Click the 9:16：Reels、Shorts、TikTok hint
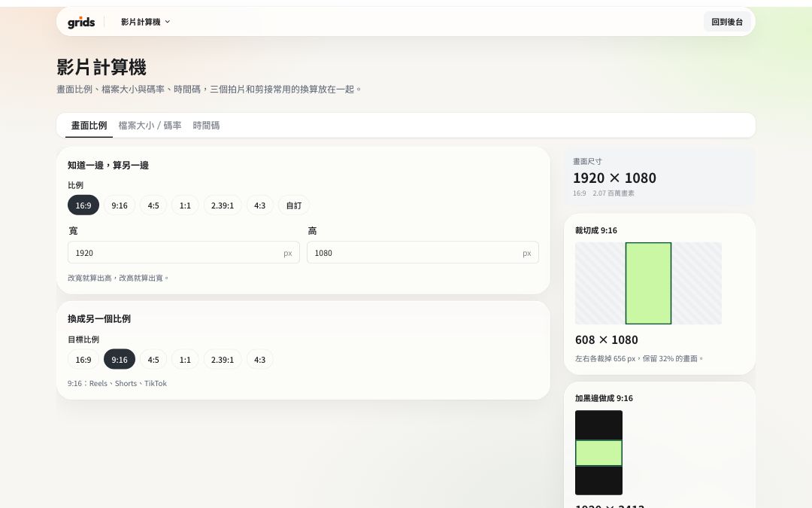This screenshot has width=812, height=508. [117, 383]
